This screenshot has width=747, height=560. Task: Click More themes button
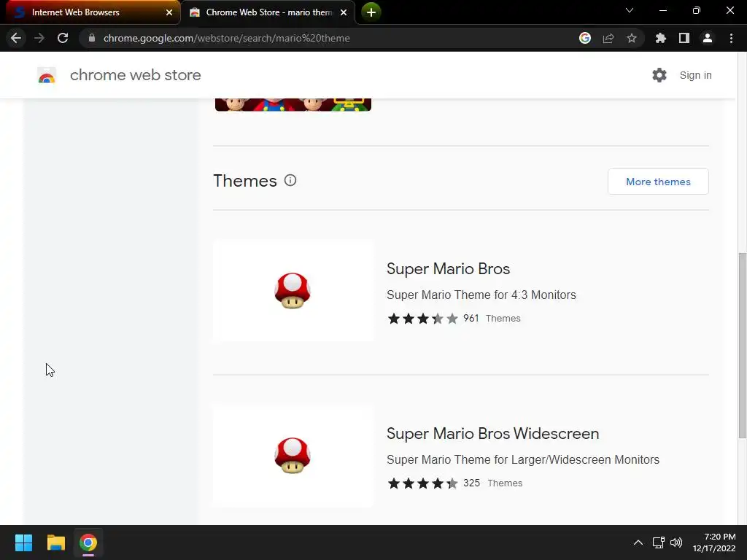click(x=658, y=182)
